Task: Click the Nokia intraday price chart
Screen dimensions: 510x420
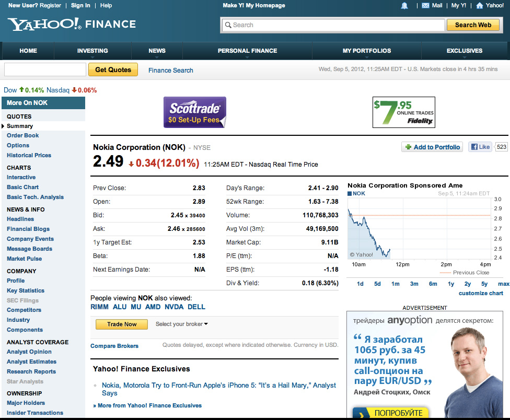Action: (x=419, y=229)
